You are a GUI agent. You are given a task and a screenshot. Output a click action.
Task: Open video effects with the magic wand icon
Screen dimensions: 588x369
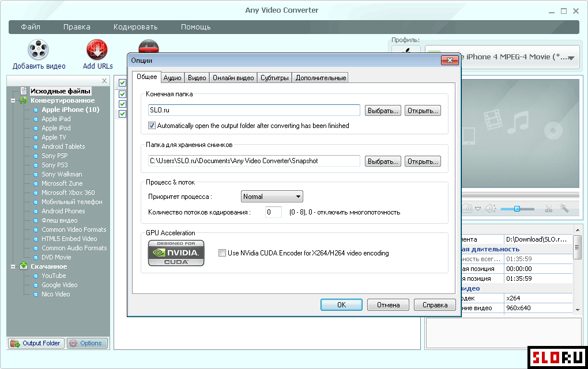coord(564,208)
